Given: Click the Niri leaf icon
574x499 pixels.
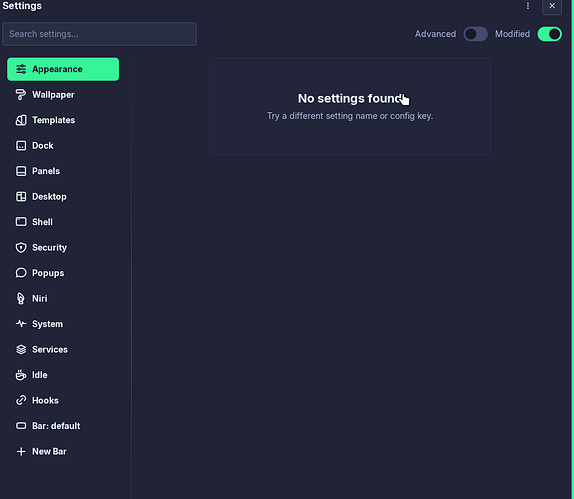Looking at the screenshot, I should point(21,298).
